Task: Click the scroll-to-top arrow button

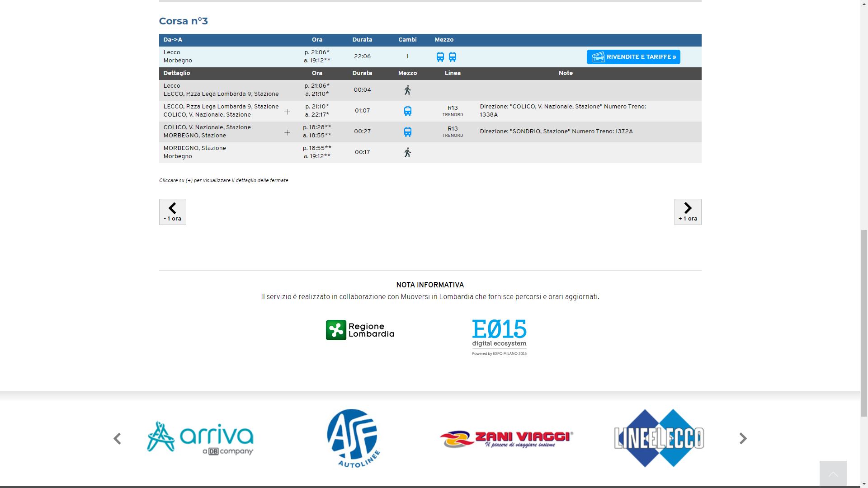Action: pyautogui.click(x=833, y=474)
